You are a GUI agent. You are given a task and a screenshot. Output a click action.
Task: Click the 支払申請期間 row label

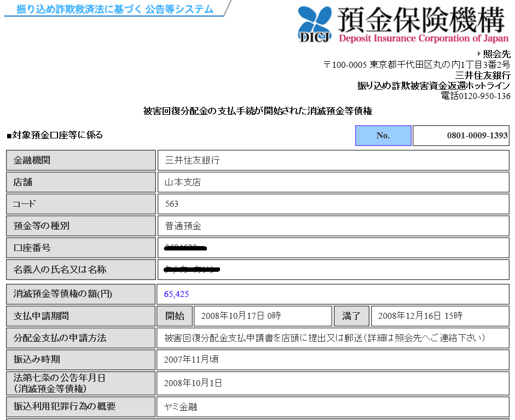click(x=81, y=316)
